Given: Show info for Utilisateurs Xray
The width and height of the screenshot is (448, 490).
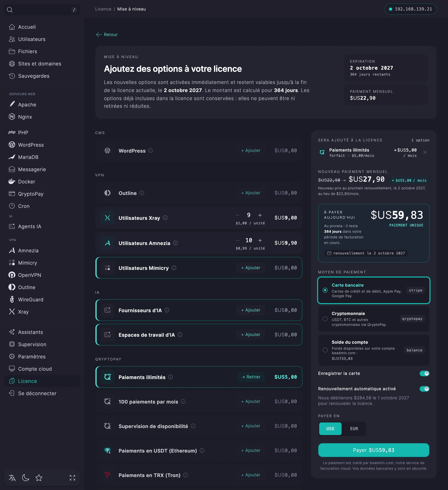Looking at the screenshot, I should [165, 218].
